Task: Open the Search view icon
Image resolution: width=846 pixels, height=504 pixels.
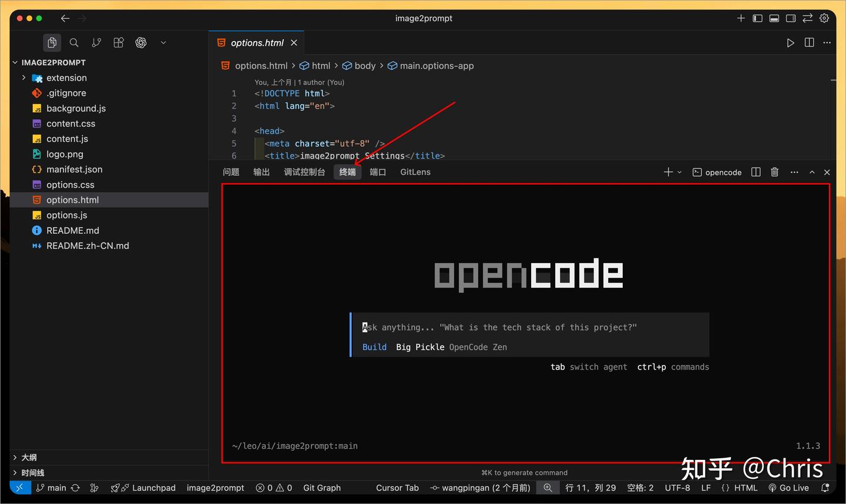Action: coord(74,42)
